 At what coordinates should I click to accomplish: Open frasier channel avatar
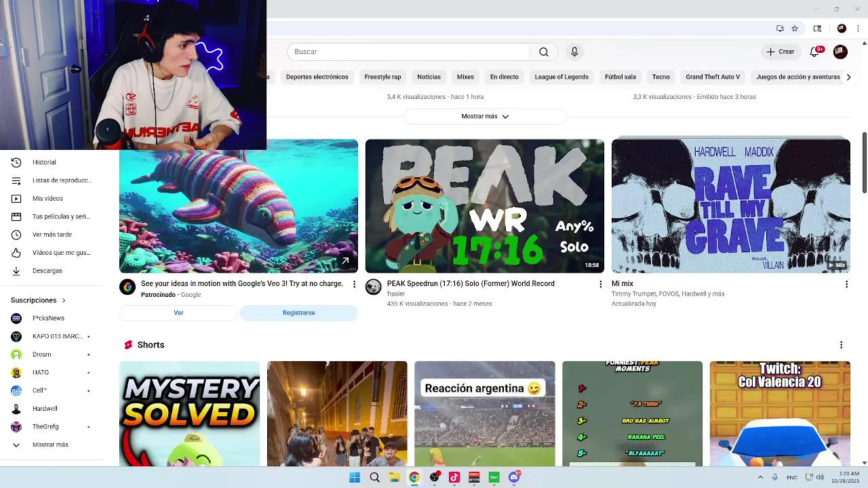coord(374,287)
